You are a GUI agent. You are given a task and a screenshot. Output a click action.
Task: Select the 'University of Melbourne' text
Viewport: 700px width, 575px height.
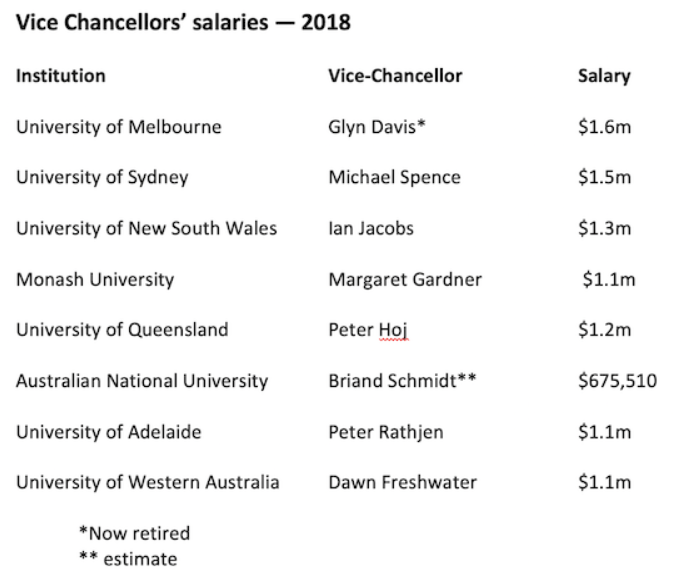coord(118,127)
